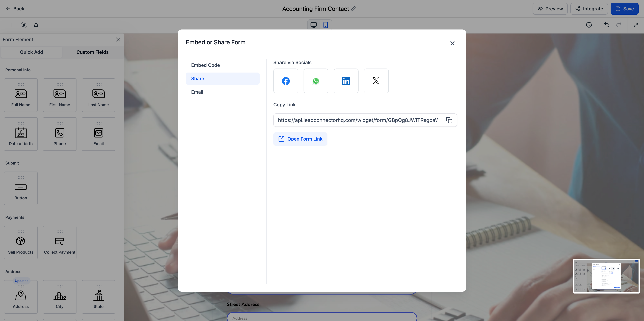Save the form
644x321 pixels.
(x=624, y=9)
